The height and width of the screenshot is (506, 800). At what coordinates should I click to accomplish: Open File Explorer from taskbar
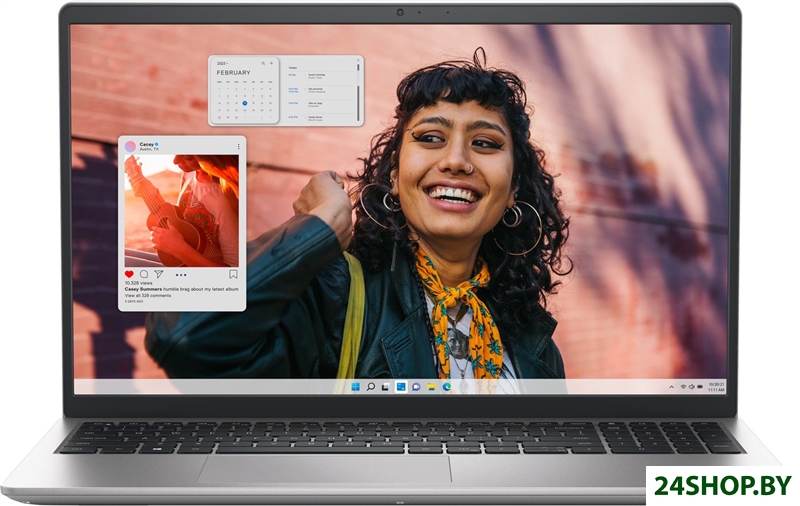click(432, 387)
